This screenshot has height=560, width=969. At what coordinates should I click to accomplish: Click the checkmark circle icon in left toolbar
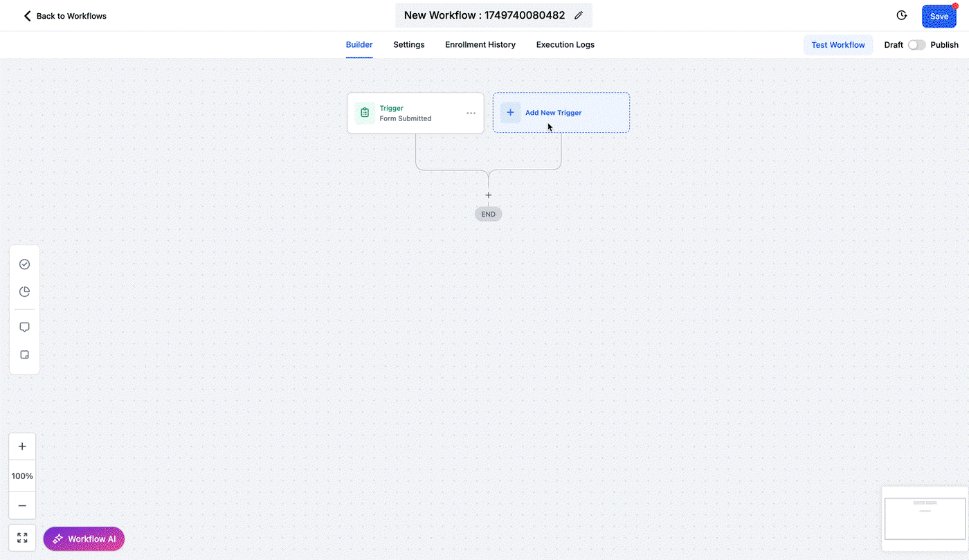click(24, 264)
